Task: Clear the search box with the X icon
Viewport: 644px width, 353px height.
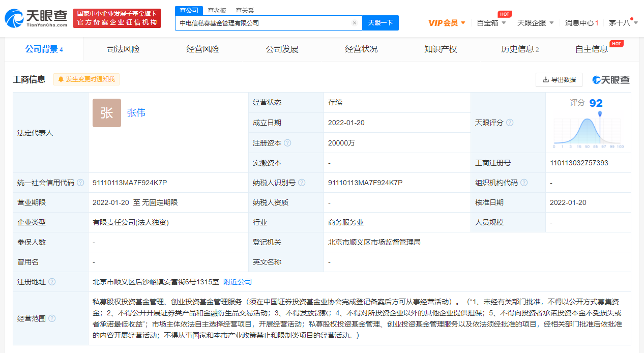Action: (x=355, y=23)
